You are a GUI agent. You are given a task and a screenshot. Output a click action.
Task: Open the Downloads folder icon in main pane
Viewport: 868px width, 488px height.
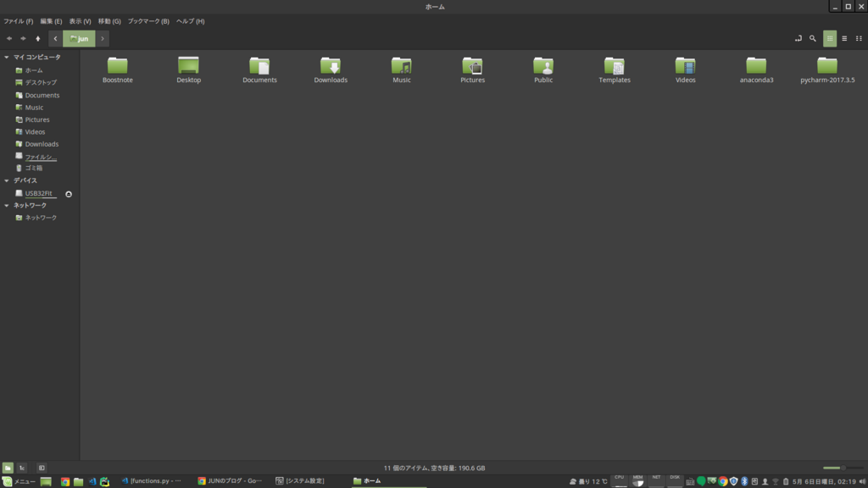click(x=331, y=69)
